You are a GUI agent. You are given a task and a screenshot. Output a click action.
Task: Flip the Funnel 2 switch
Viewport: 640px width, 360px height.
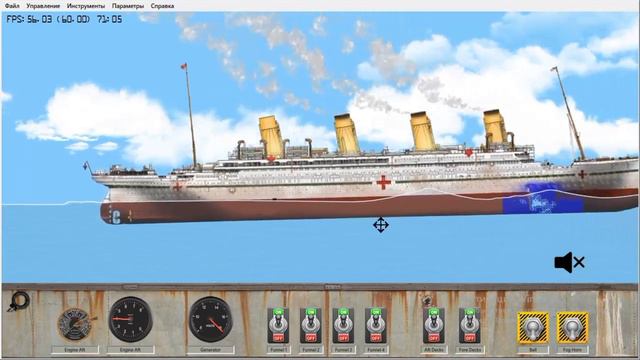[x=311, y=326]
